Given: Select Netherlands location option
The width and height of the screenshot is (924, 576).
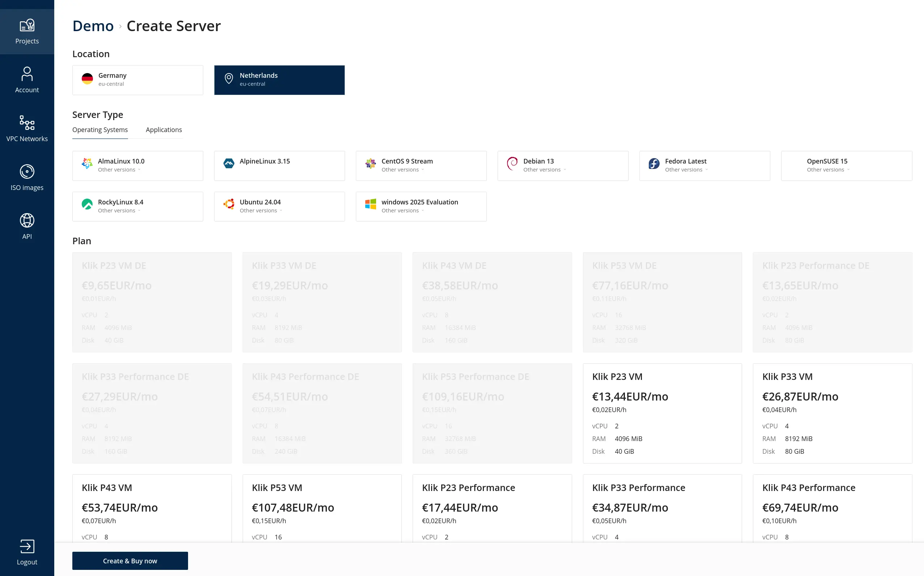Looking at the screenshot, I should pyautogui.click(x=279, y=80).
